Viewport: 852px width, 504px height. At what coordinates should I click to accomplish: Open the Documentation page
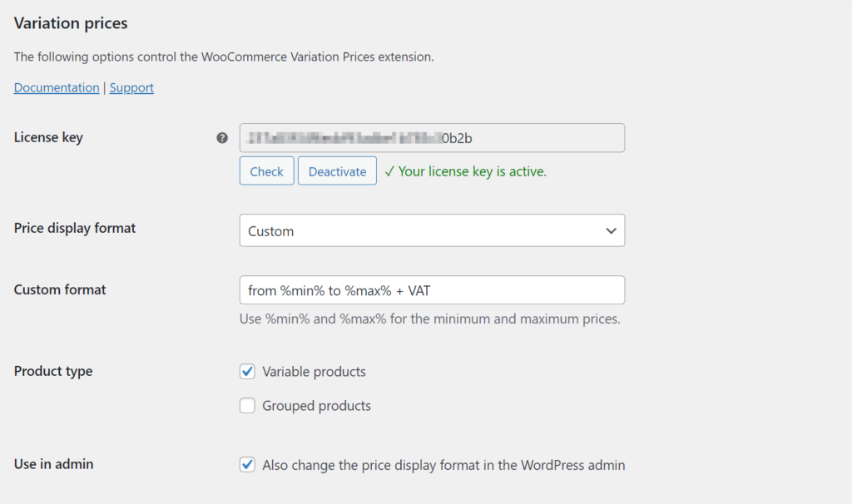coord(56,86)
